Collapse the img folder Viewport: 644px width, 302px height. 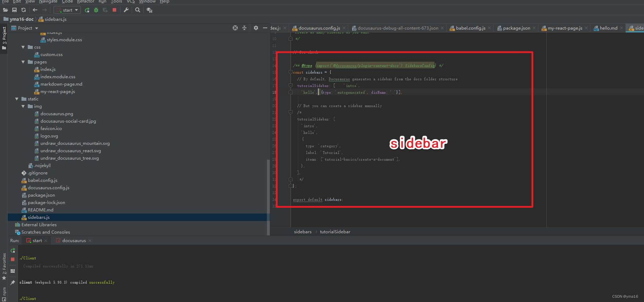23,106
